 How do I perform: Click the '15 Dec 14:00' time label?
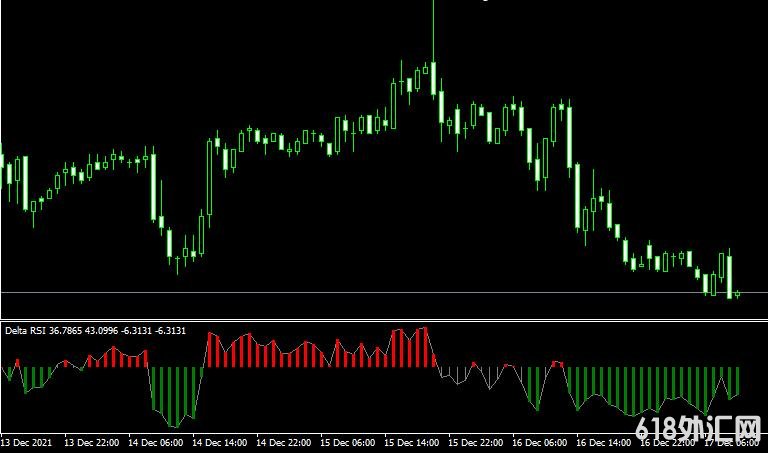(x=411, y=443)
